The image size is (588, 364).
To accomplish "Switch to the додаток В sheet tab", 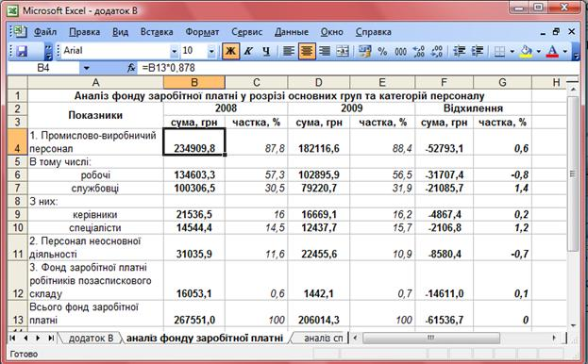I will pyautogui.click(x=92, y=339).
